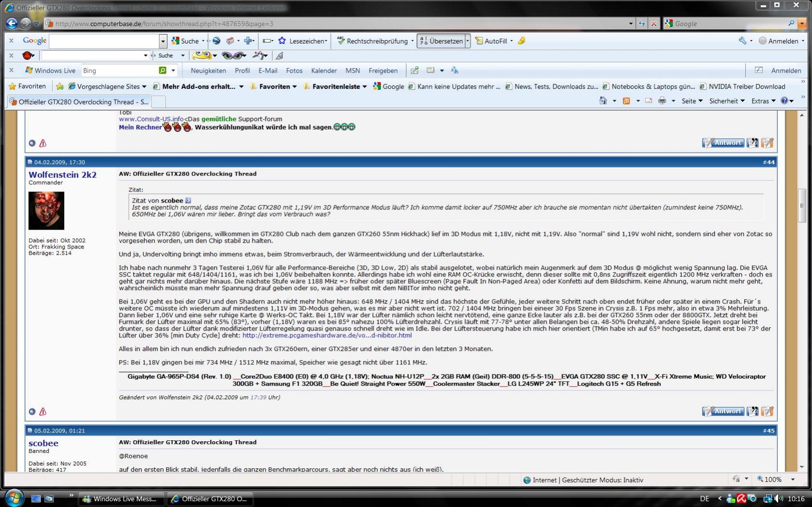
Task: Click E-Mail in Windows Live toolbar
Action: pyautogui.click(x=268, y=71)
